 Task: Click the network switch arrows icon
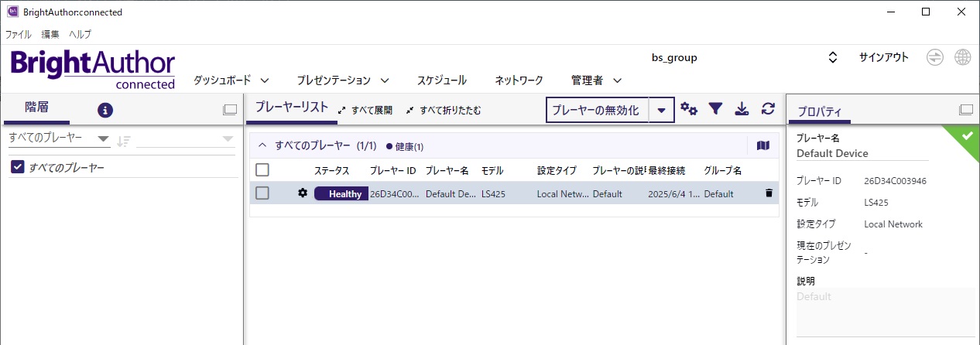(935, 57)
